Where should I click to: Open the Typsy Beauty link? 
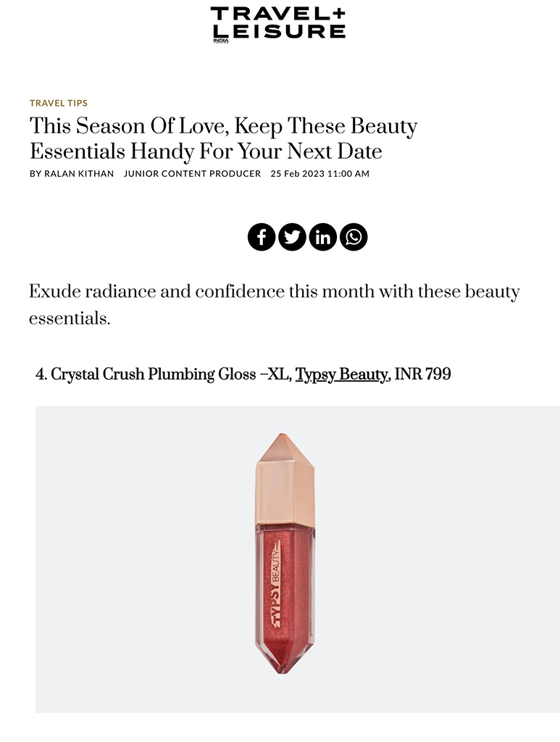(x=342, y=375)
